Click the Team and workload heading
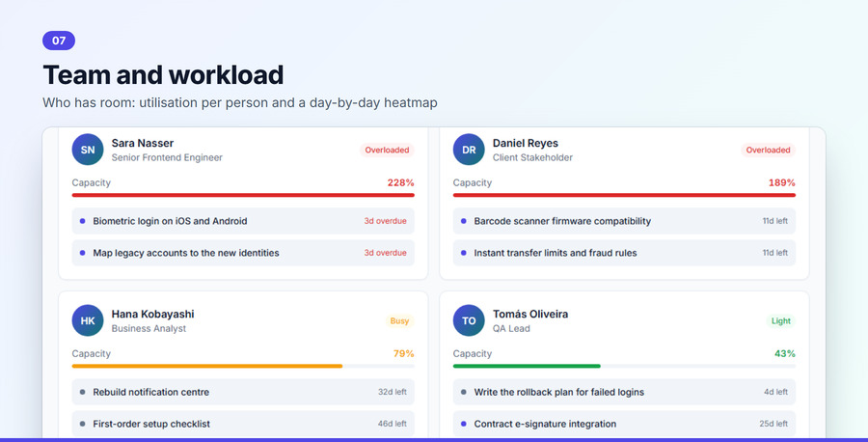Image resolution: width=868 pixels, height=442 pixels. click(x=163, y=74)
